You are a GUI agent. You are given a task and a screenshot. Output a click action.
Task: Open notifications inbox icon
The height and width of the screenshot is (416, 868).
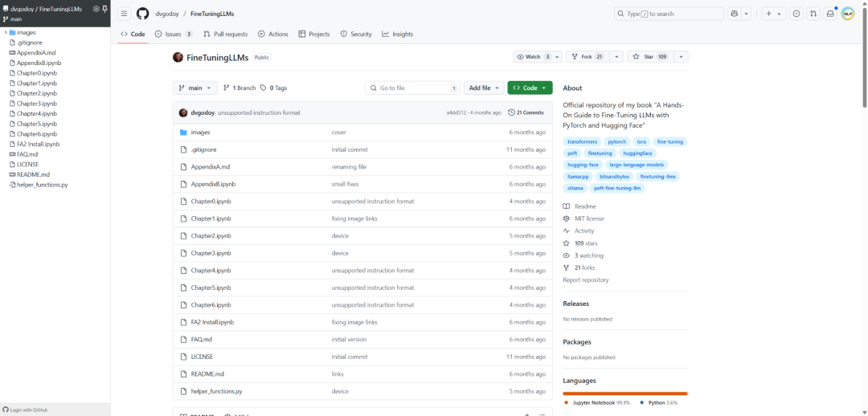pos(829,14)
